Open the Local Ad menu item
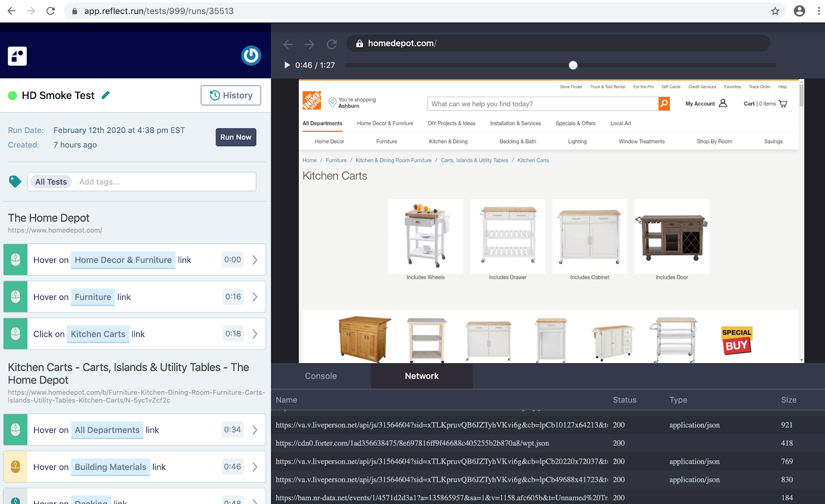 coord(620,123)
